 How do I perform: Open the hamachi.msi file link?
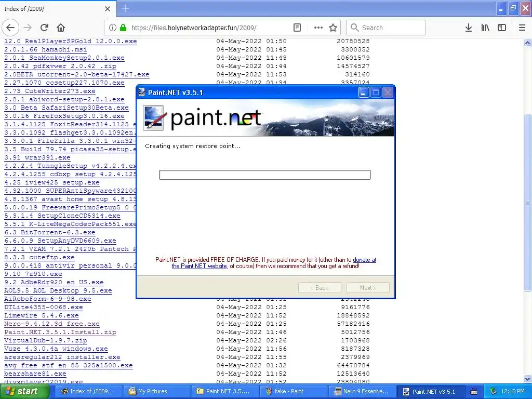point(46,49)
